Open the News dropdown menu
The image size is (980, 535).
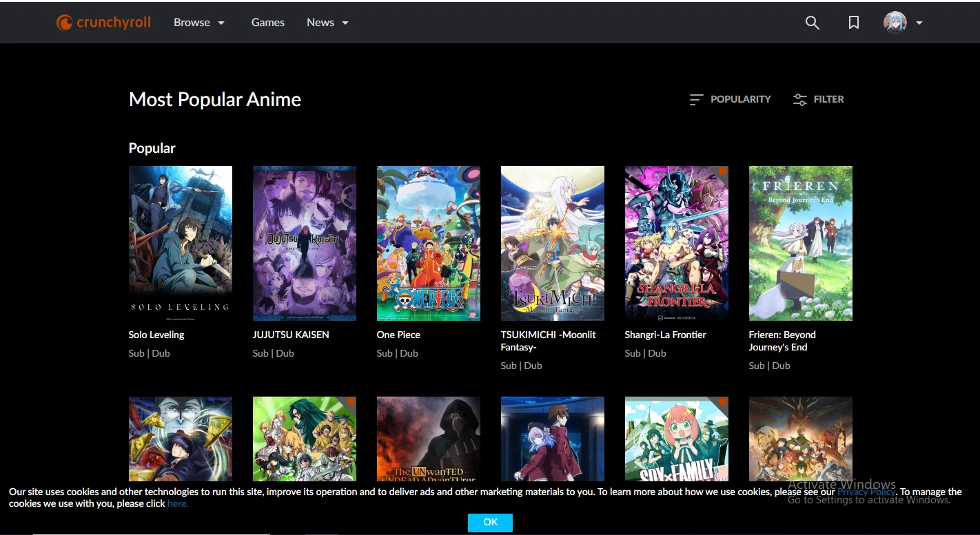point(327,23)
